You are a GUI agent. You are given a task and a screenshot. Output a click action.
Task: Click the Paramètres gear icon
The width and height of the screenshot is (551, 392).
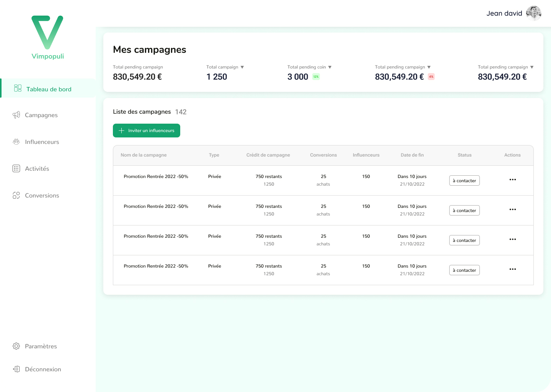[16, 346]
